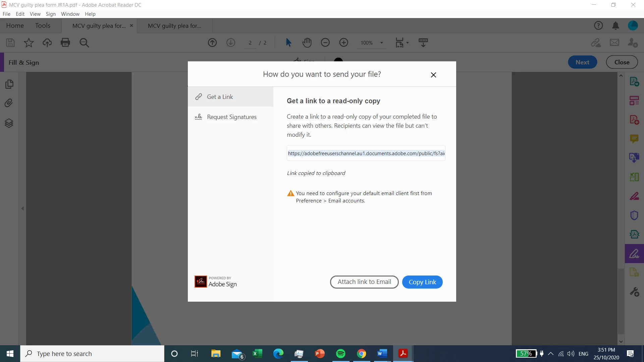Open Spotify from the taskbar

[340, 354]
